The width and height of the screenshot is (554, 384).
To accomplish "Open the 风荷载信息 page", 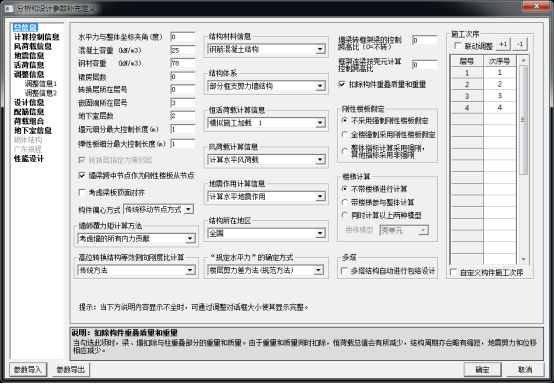I will [x=33, y=46].
